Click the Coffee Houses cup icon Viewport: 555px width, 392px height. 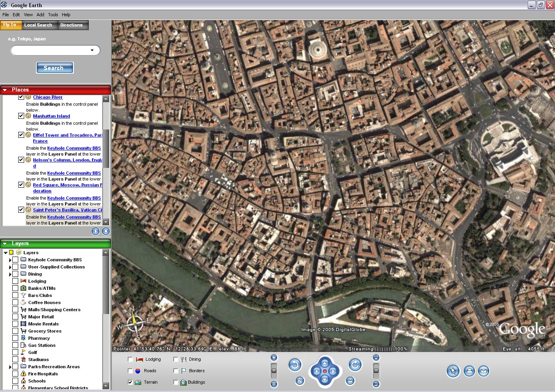(23, 302)
